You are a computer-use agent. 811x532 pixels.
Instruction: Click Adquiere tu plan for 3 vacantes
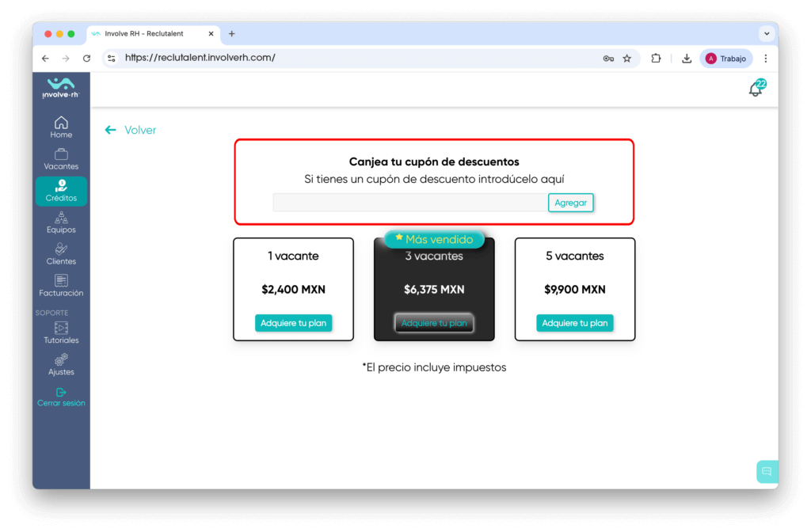[x=433, y=323]
